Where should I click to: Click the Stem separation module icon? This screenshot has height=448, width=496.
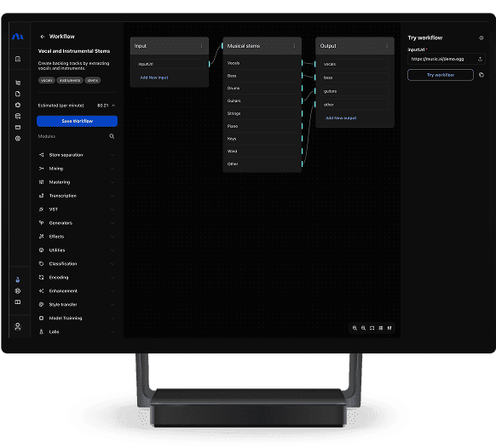pyautogui.click(x=41, y=155)
